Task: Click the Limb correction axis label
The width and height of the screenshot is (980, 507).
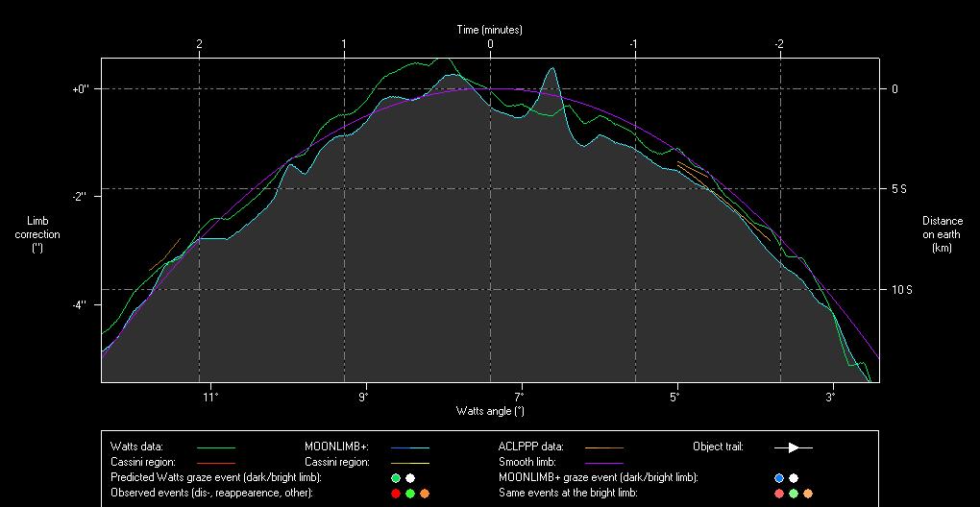Action: tap(37, 234)
